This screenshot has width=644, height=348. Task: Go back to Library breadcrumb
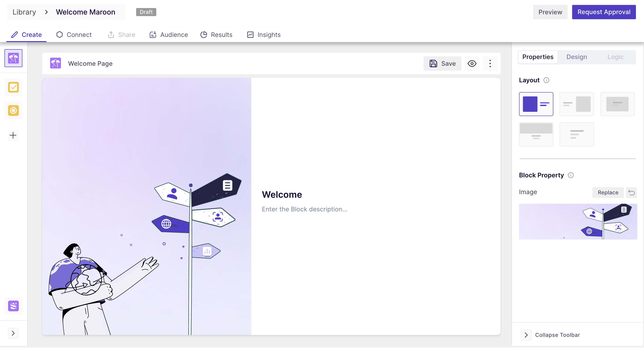click(x=24, y=12)
